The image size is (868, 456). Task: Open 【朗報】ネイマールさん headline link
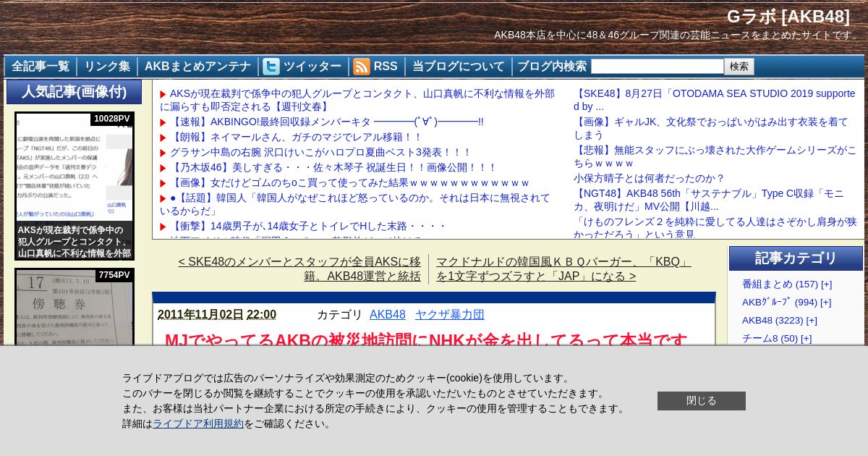tap(295, 137)
